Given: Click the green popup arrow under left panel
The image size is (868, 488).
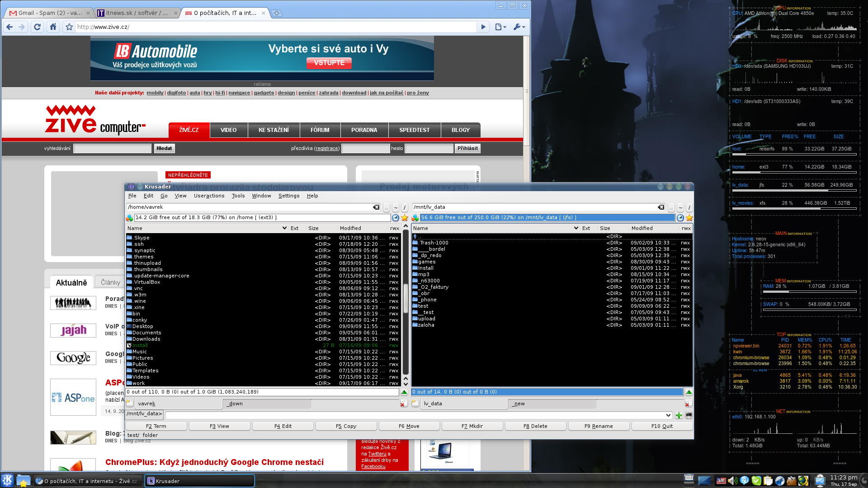Looking at the screenshot, I should 404,392.
